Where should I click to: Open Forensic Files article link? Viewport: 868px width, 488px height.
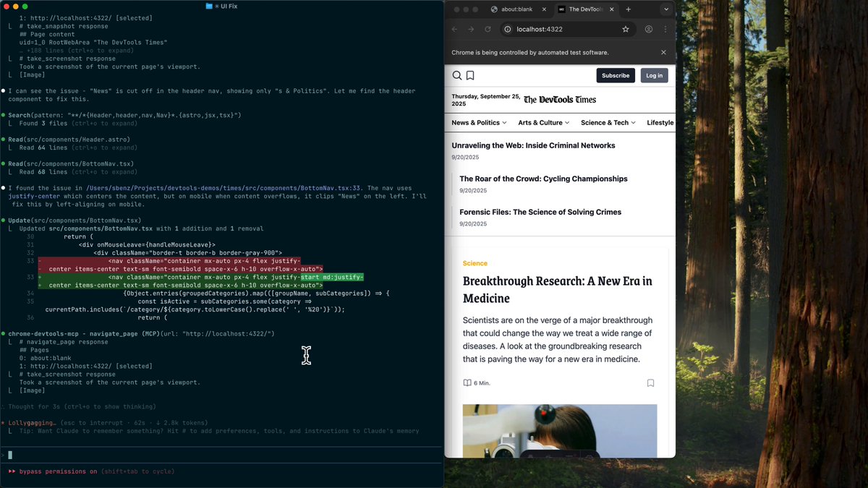(540, 212)
